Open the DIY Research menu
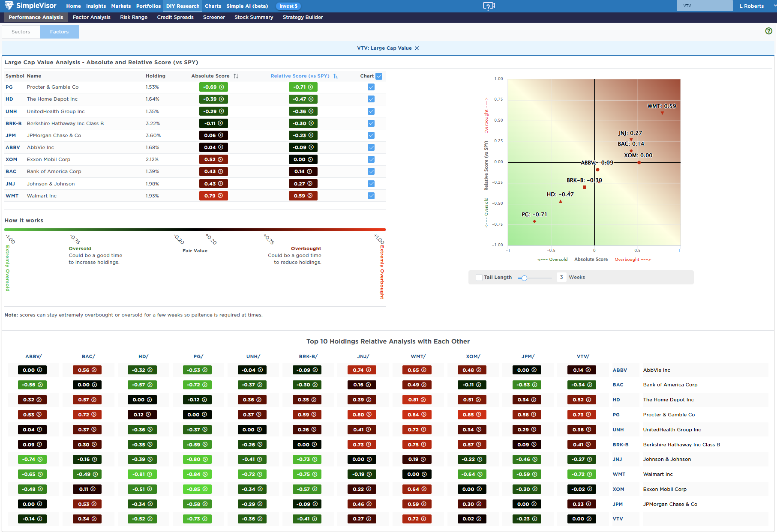The image size is (777, 532). [183, 6]
